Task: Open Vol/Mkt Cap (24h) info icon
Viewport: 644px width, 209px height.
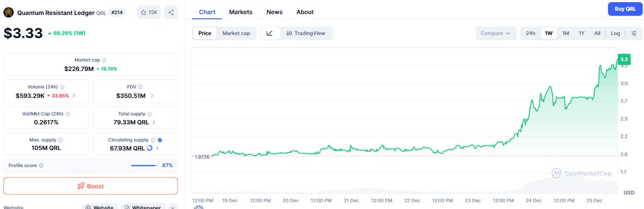Action: click(x=68, y=114)
